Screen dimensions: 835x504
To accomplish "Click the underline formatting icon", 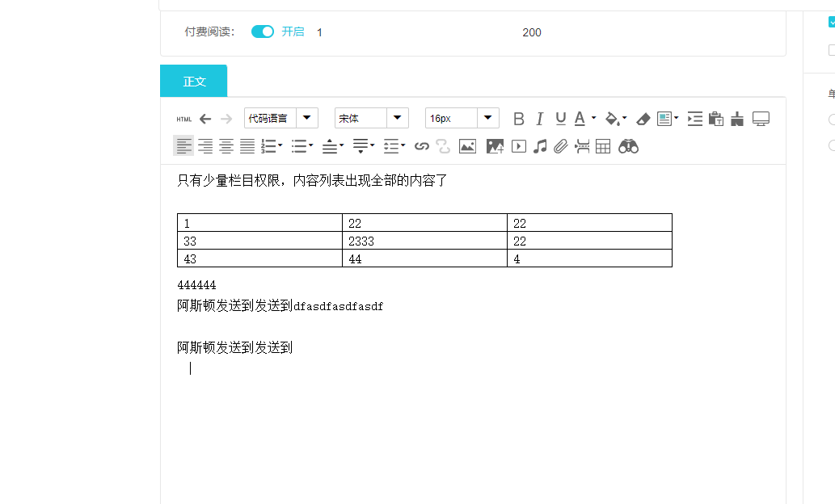I will (560, 119).
